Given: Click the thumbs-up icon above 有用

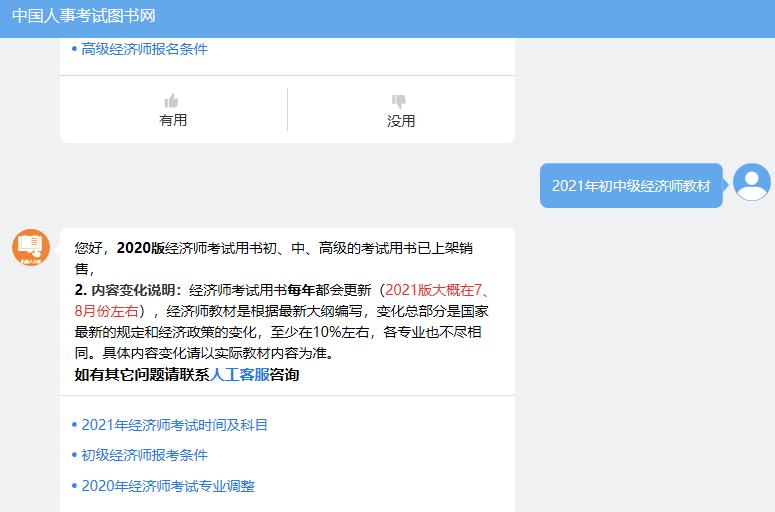Looking at the screenshot, I should click(x=172, y=101).
